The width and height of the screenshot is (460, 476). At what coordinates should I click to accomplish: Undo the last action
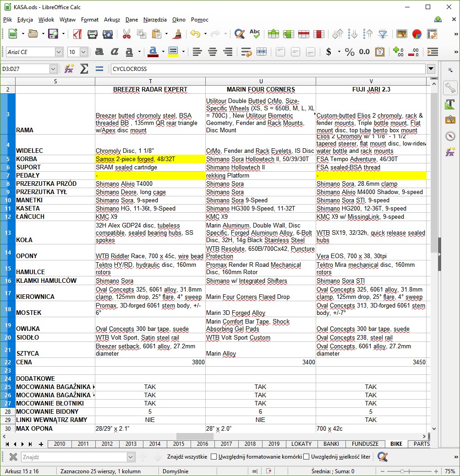[x=195, y=34]
